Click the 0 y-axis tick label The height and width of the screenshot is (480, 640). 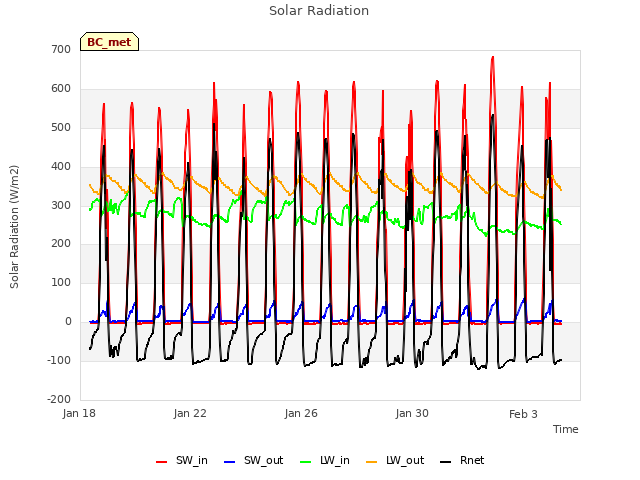click(x=68, y=322)
